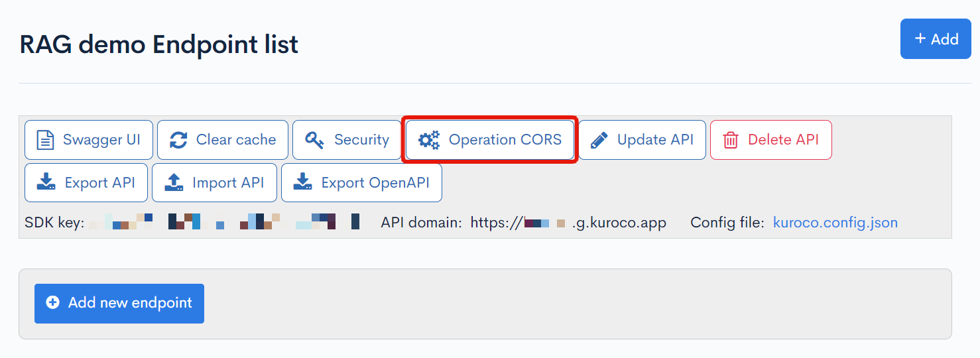Click the refresh arrows icon for Clear cache

(178, 140)
